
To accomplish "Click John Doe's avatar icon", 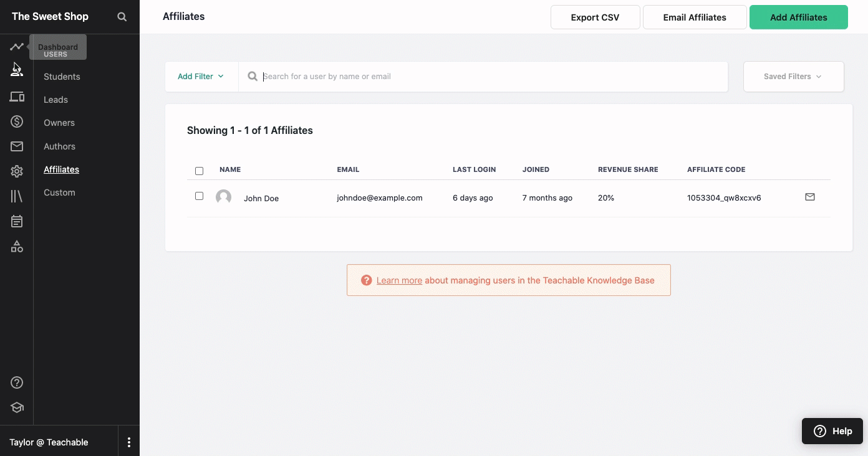I will click(223, 197).
